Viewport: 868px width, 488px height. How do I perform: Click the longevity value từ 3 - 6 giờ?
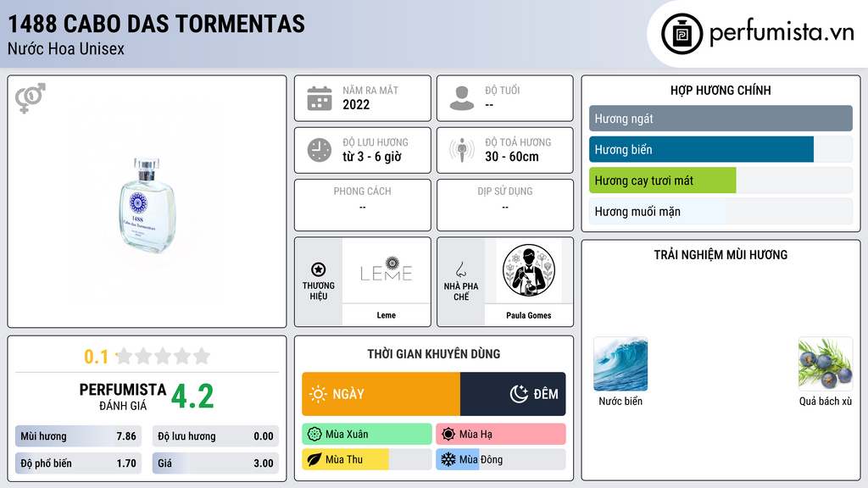click(372, 157)
